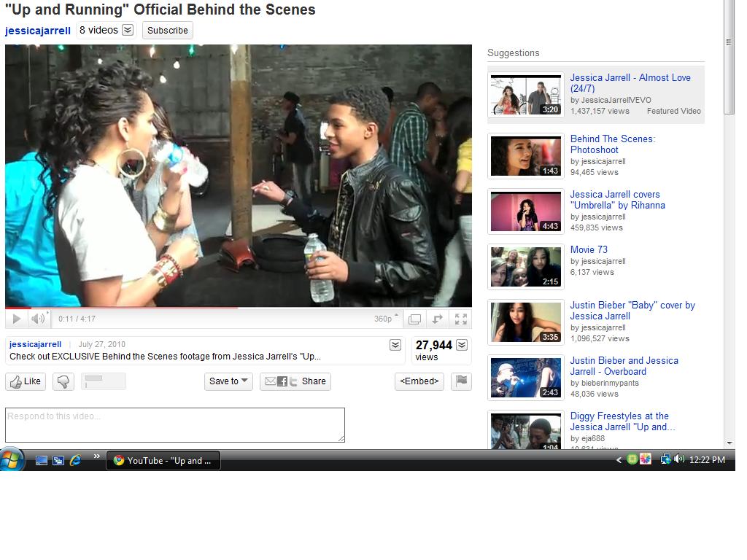Open Jessica Jarrell - Almost Love video link
Viewport: 747px width, 560px height.
[x=630, y=83]
